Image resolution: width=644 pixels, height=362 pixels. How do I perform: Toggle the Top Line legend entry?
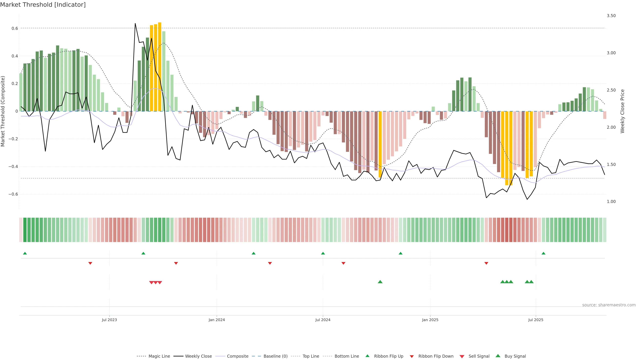tap(311, 356)
